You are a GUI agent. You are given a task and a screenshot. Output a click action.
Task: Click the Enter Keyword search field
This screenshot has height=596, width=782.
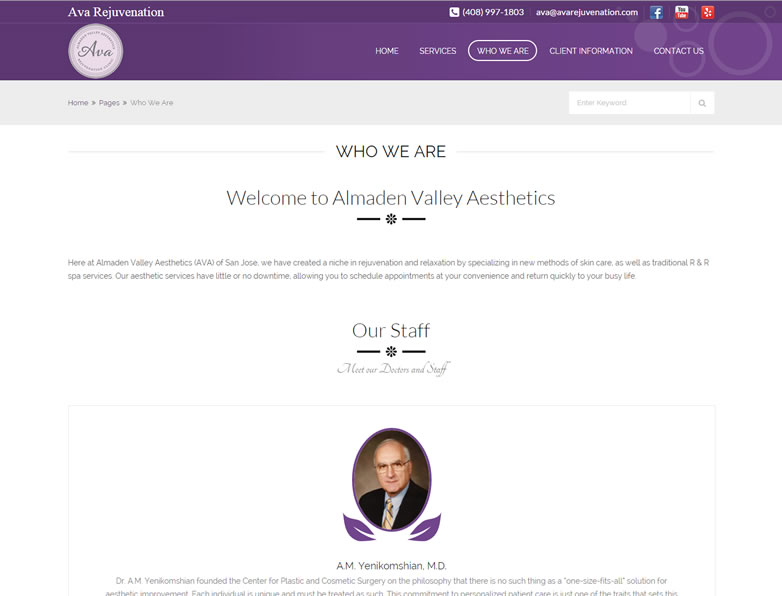pos(629,103)
